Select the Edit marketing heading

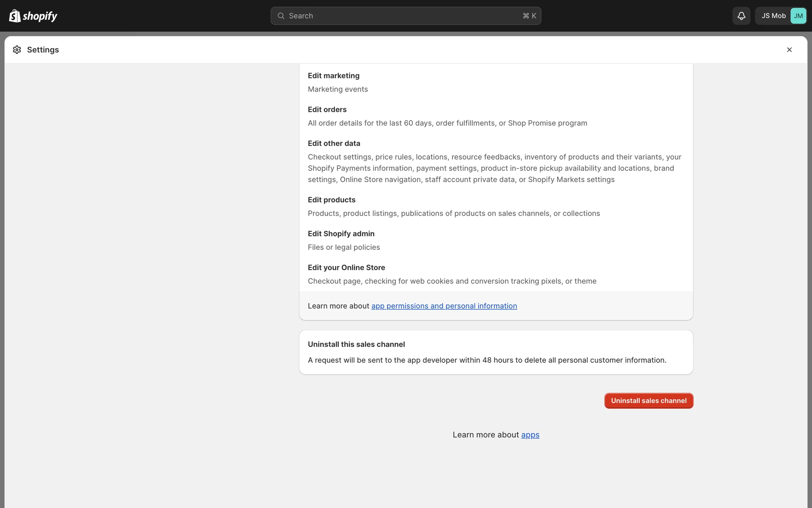coord(333,75)
